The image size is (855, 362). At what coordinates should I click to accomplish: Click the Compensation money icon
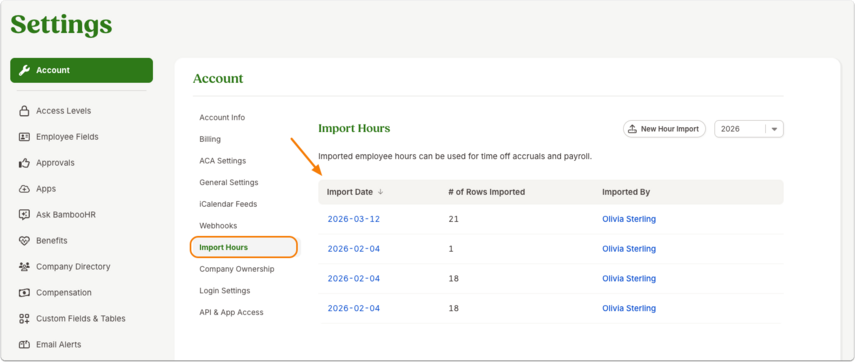click(x=24, y=293)
